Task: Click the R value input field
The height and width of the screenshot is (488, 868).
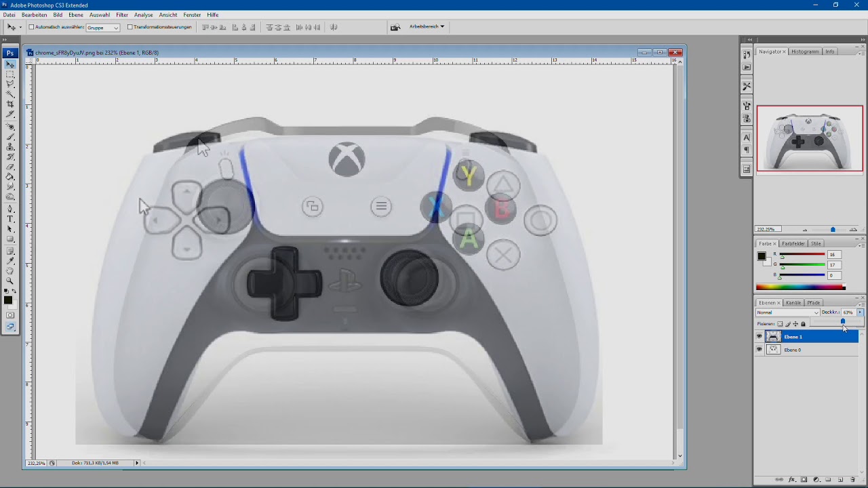Action: pos(834,254)
